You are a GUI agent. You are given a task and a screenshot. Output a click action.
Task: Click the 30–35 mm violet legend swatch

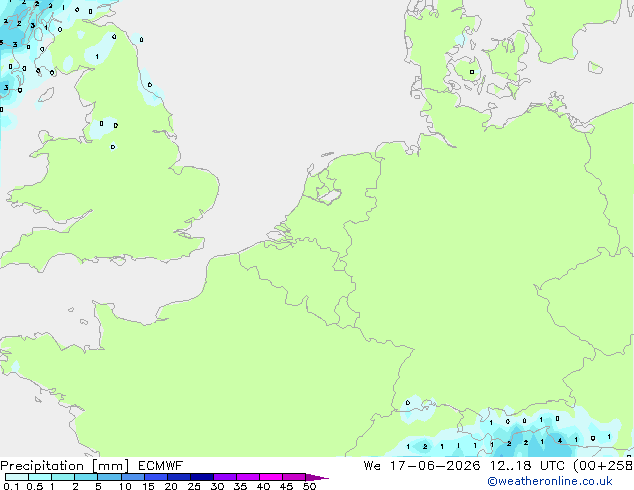coord(225,477)
